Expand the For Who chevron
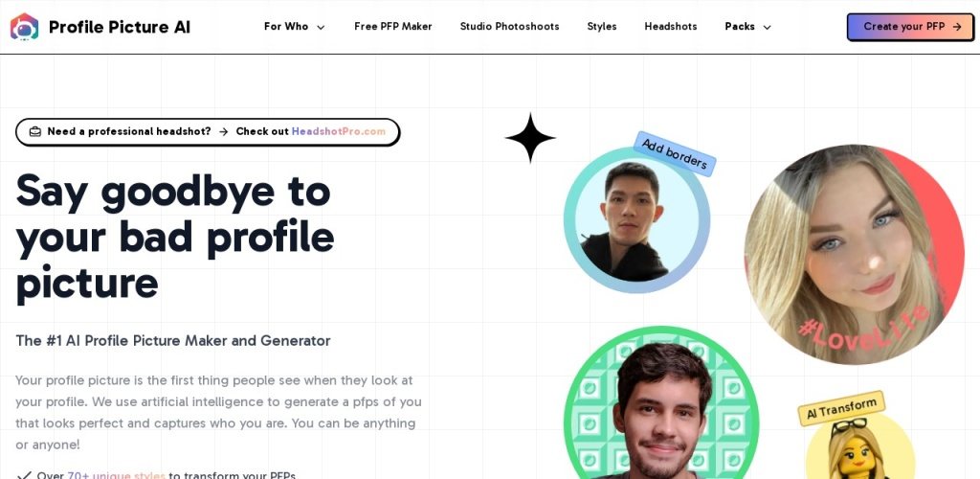Image resolution: width=980 pixels, height=479 pixels. 321,27
